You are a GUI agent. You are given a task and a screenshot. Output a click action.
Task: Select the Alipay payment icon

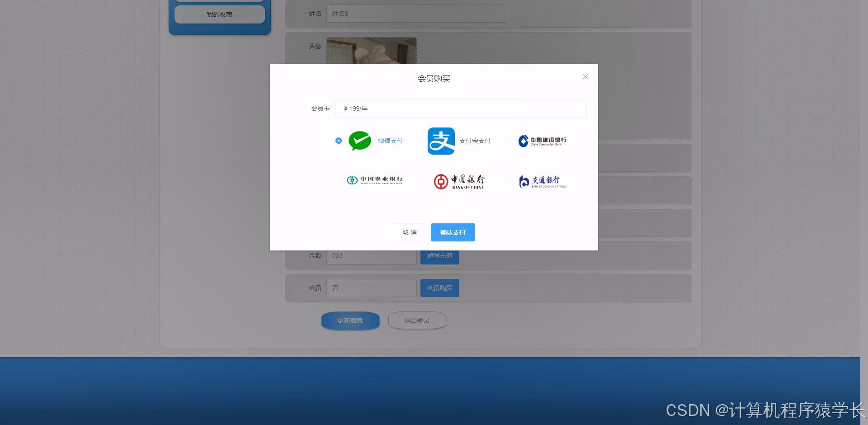click(x=441, y=141)
